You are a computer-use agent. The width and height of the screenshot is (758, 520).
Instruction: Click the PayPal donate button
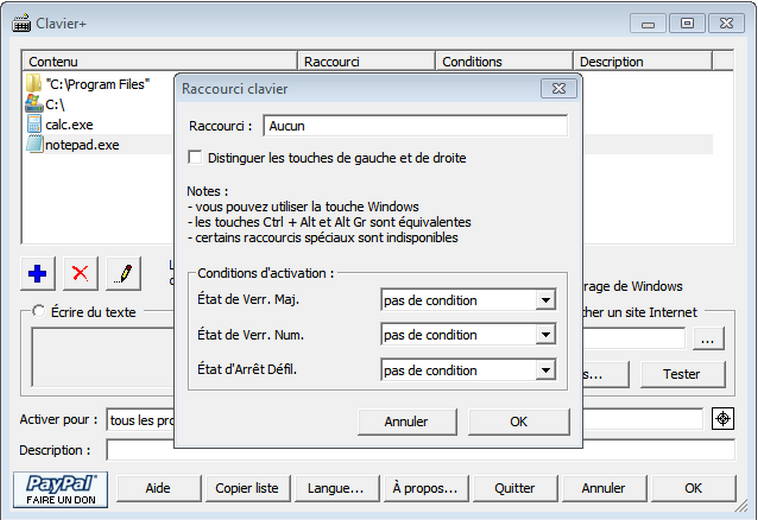point(61,488)
